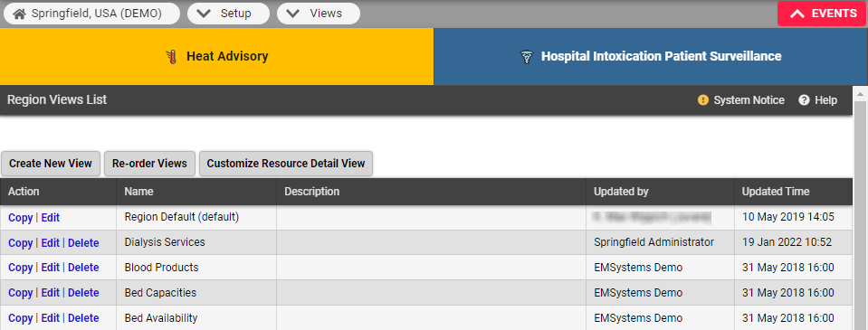Click the Updated by column header
This screenshot has height=330, width=868.
tap(660, 192)
